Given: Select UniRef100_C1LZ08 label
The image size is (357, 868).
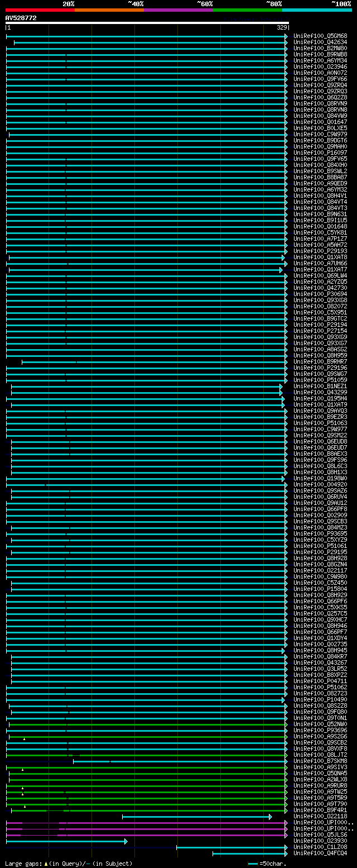Looking at the screenshot, I should pyautogui.click(x=320, y=847).
